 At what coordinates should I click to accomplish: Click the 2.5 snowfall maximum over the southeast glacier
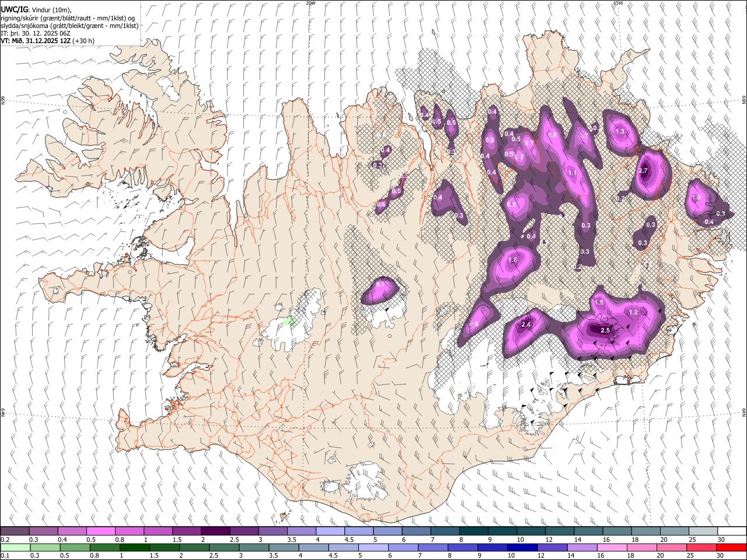tap(605, 330)
